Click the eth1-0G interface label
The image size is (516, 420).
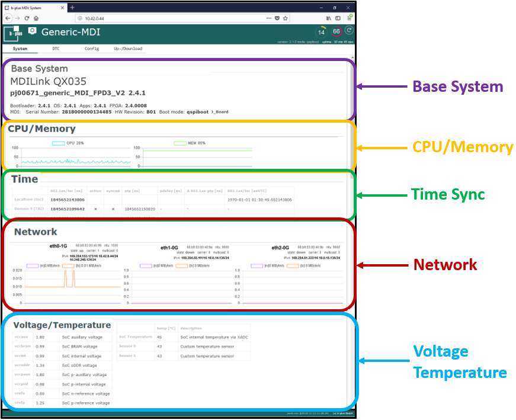[x=169, y=248]
